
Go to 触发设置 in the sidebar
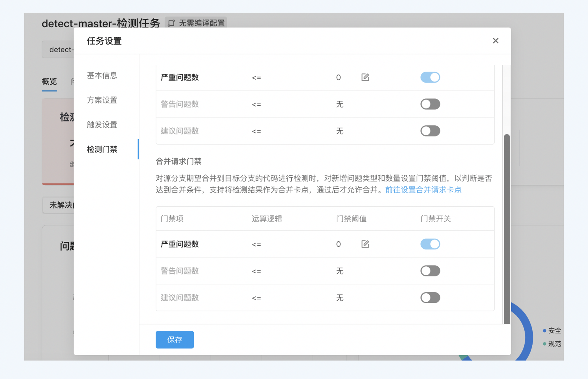click(102, 125)
